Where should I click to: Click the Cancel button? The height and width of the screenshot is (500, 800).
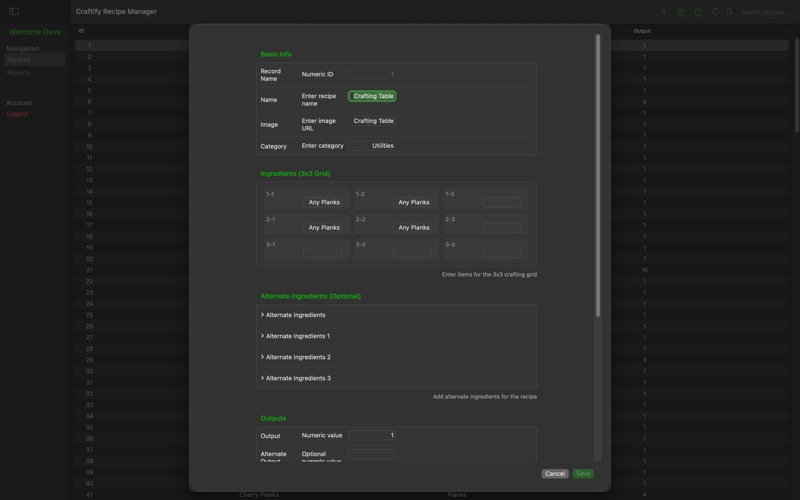[x=555, y=473]
